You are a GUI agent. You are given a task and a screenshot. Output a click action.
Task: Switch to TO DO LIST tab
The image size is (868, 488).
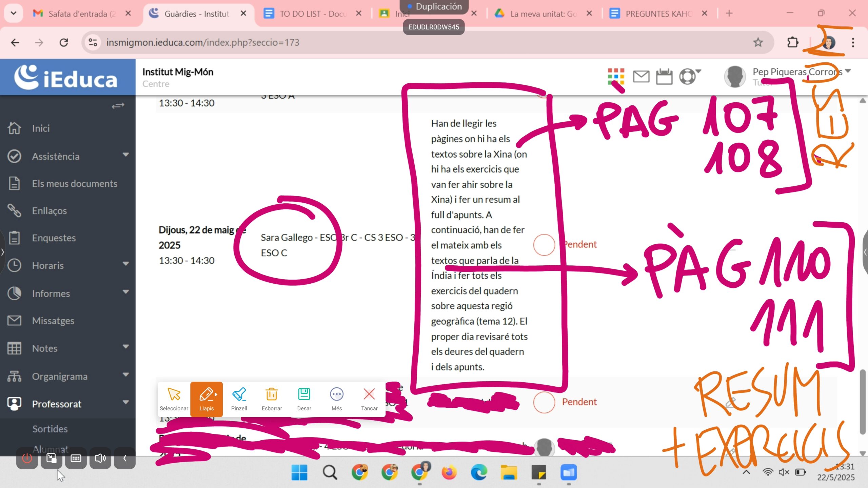[312, 14]
